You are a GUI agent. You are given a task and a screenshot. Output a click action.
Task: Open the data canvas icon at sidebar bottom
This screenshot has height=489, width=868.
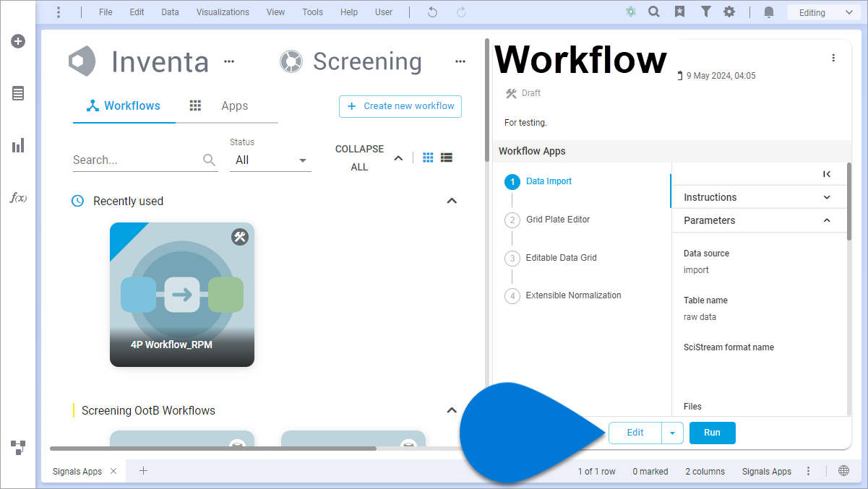tap(18, 447)
